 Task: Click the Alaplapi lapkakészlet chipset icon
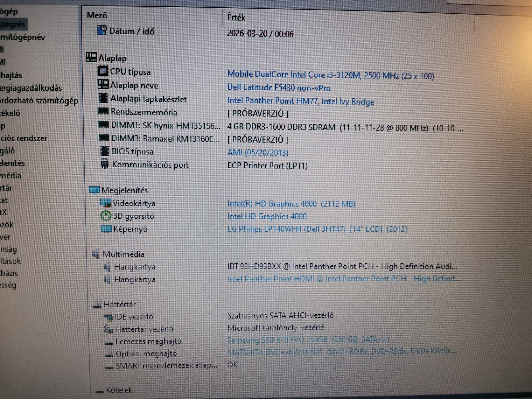click(103, 98)
